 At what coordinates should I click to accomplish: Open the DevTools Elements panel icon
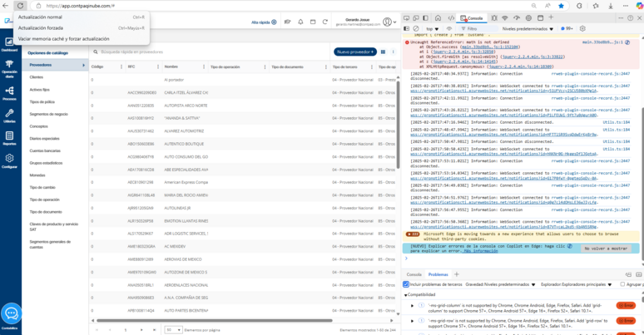point(452,17)
